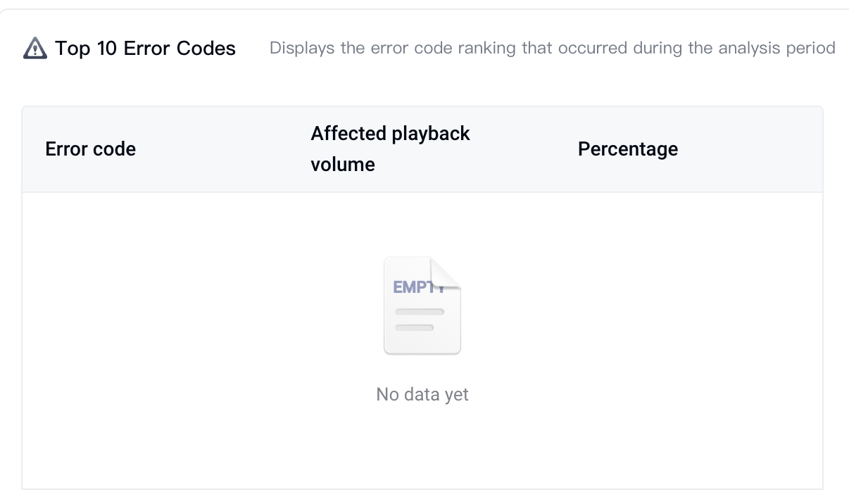
Task: Click the exclamation mark inside the warning triangle
Action: click(34, 51)
